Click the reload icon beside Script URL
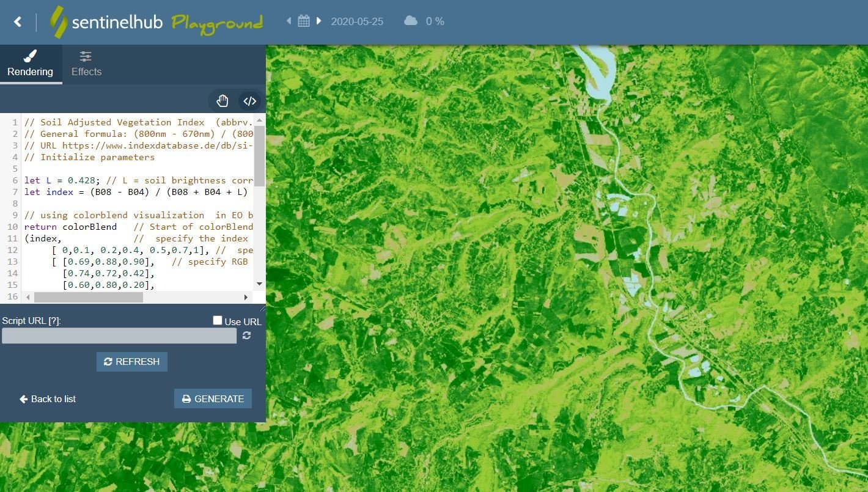 coord(246,336)
